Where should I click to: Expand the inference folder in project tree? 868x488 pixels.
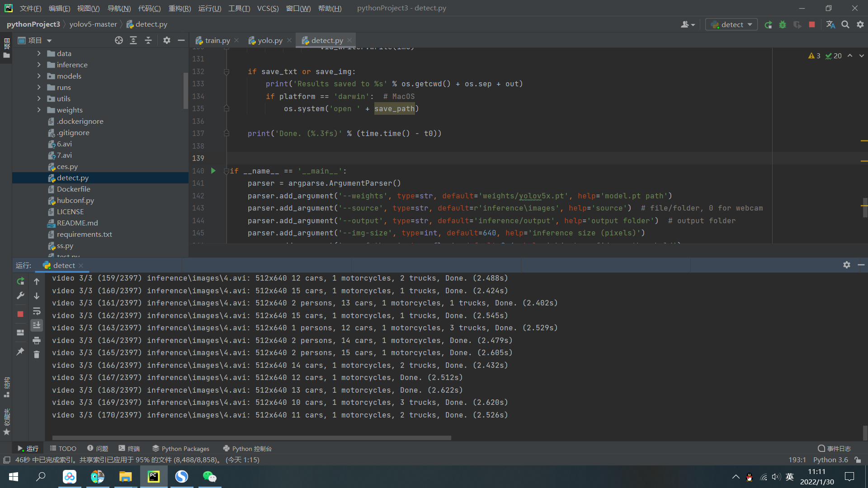[x=39, y=65]
